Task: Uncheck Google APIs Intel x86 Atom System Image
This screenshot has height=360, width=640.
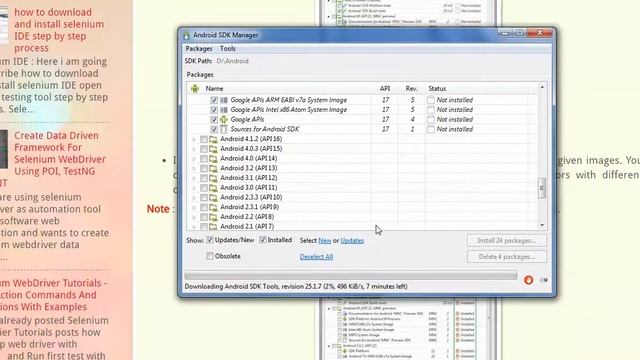Action: [x=214, y=110]
